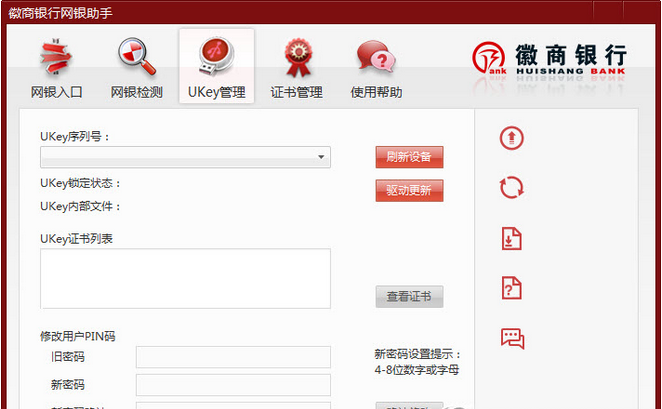Image resolution: width=662 pixels, height=409 pixels.
Task: Click the upload arrow circle icon
Action: [x=512, y=139]
